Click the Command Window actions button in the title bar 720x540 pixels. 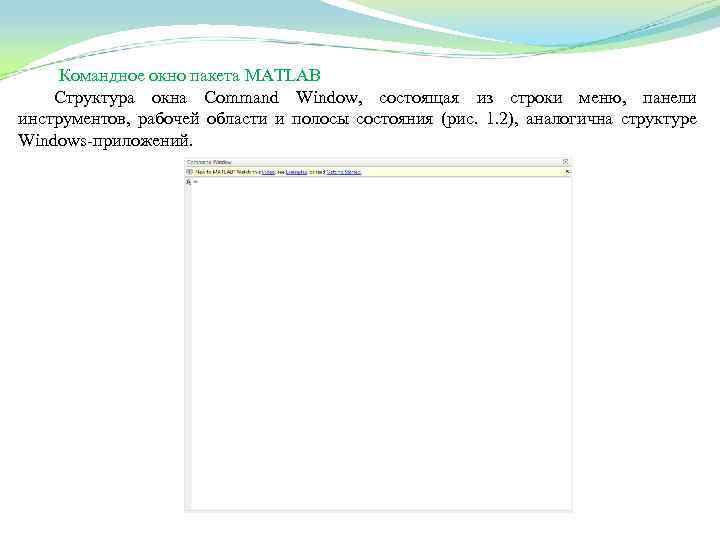[566, 162]
